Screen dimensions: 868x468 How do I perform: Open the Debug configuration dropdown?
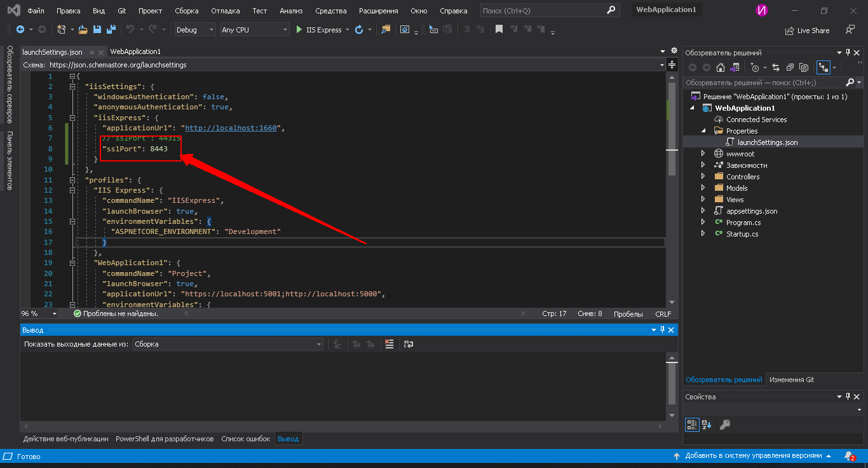(195, 30)
